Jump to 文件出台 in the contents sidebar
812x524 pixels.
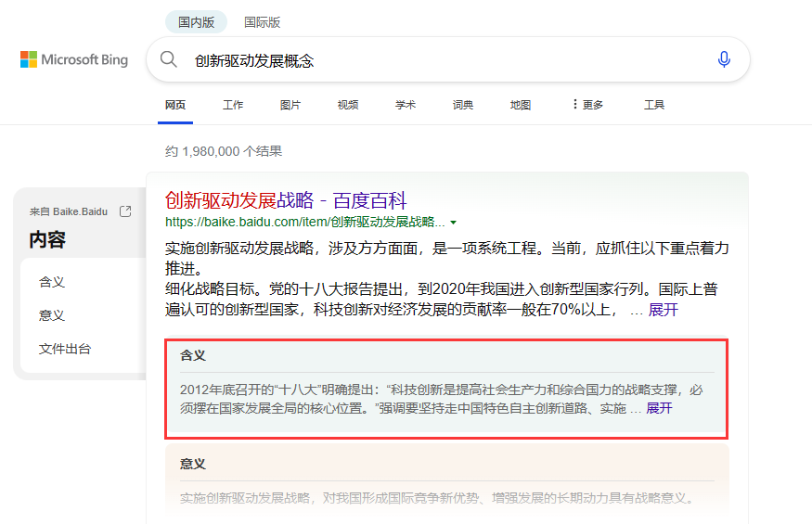pyautogui.click(x=65, y=349)
